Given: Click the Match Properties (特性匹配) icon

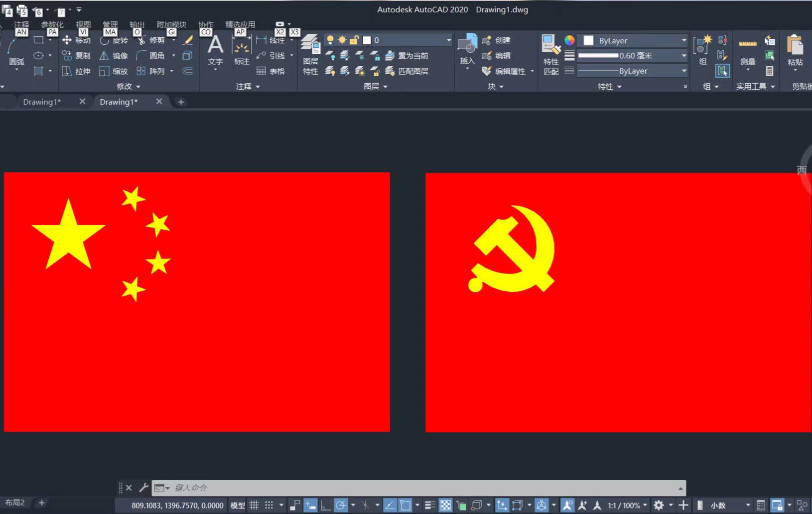Looking at the screenshot, I should point(551,55).
